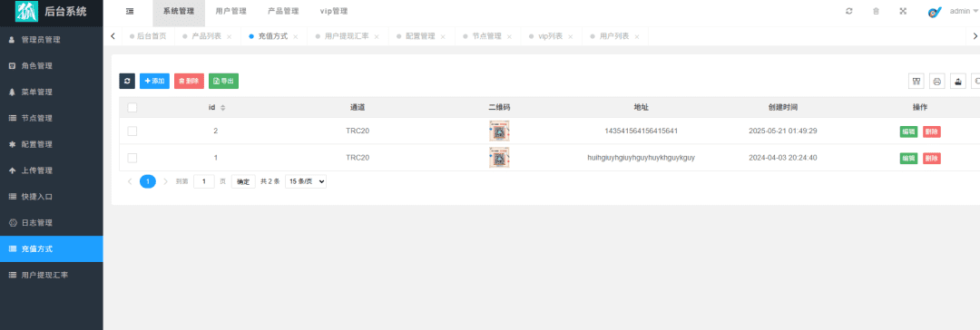This screenshot has width=980, height=330.
Task: Click 删除 for row id 2
Action: click(931, 131)
